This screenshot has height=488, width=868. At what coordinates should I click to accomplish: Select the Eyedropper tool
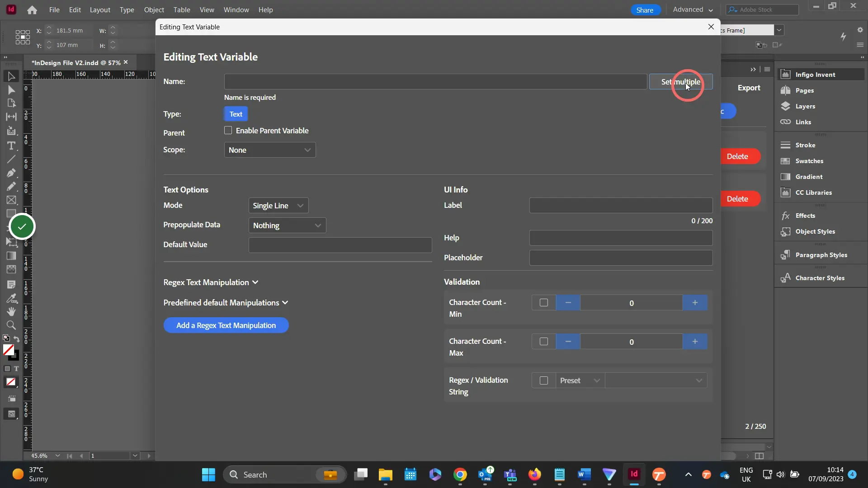[11, 298]
